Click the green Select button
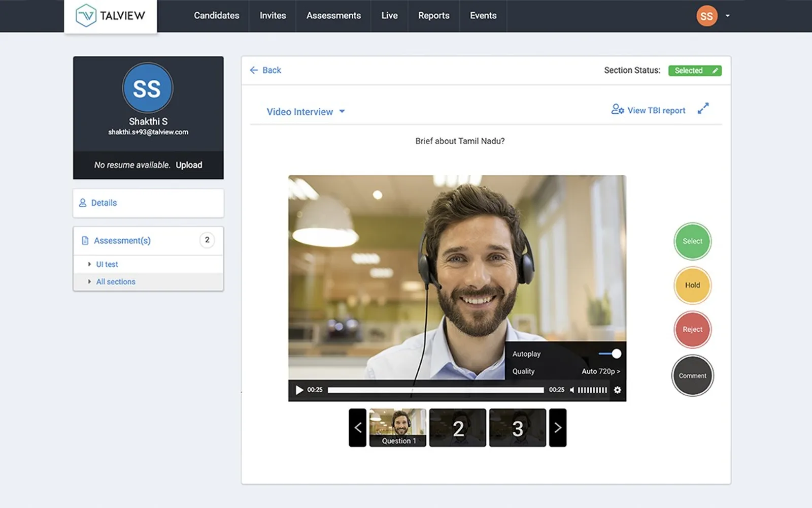Image resolution: width=812 pixels, height=508 pixels. point(692,241)
